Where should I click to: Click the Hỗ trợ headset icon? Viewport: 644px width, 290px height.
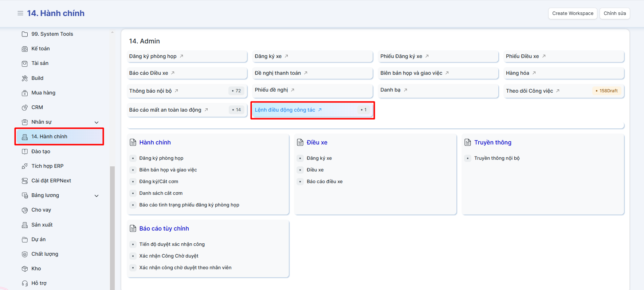pyautogui.click(x=25, y=283)
